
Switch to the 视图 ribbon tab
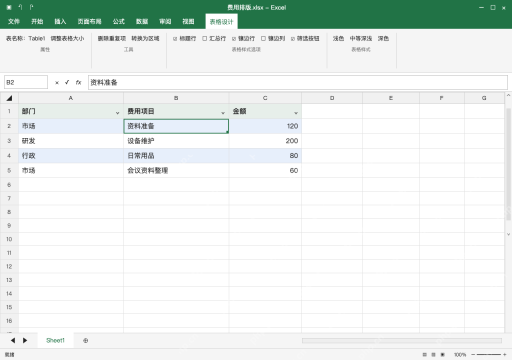tap(188, 21)
